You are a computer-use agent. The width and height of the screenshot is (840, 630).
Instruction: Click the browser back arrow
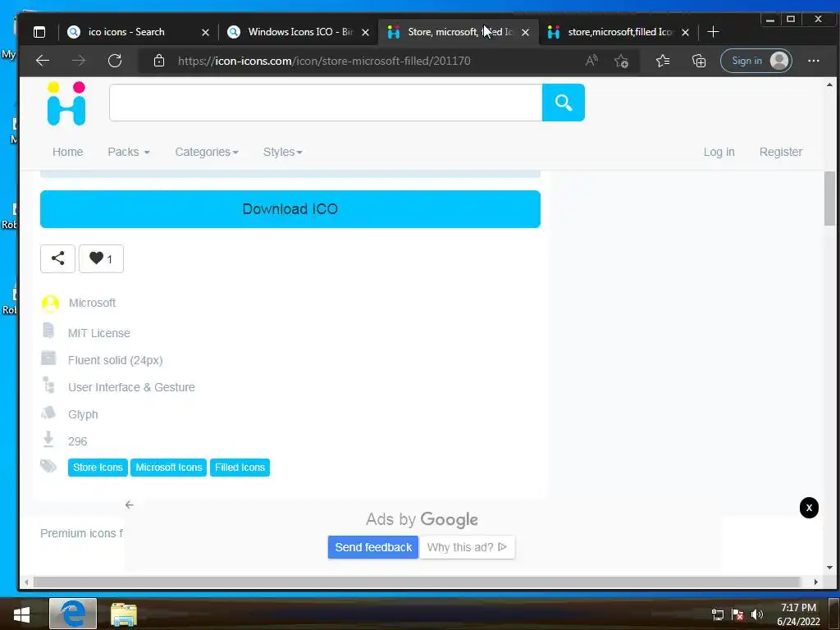point(43,61)
